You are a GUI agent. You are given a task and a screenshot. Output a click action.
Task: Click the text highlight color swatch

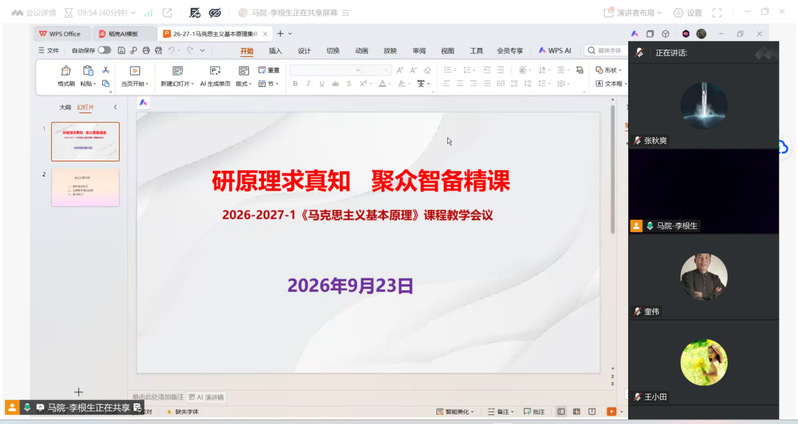(402, 83)
